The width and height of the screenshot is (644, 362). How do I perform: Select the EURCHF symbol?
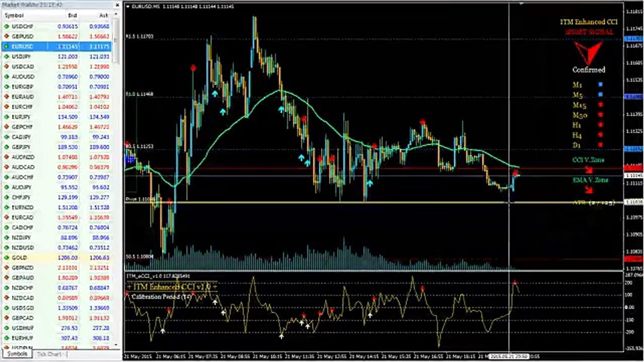coord(22,107)
